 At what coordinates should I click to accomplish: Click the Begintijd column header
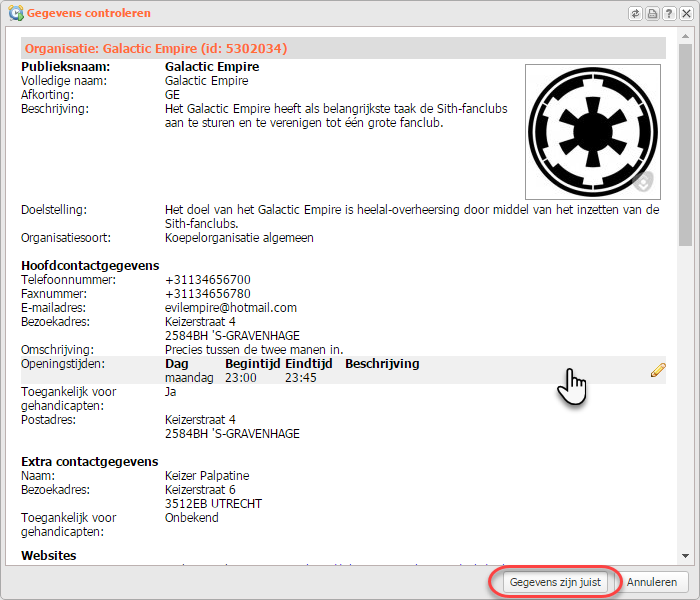(x=253, y=364)
